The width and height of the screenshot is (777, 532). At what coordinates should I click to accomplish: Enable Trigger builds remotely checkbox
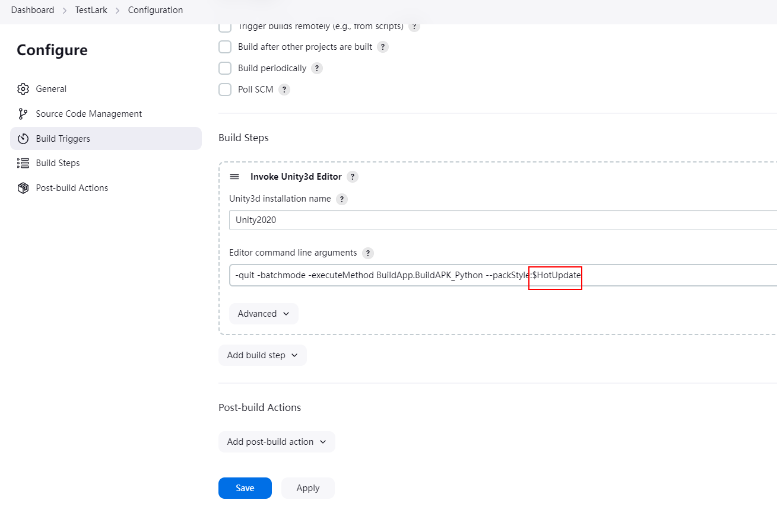pos(225,27)
